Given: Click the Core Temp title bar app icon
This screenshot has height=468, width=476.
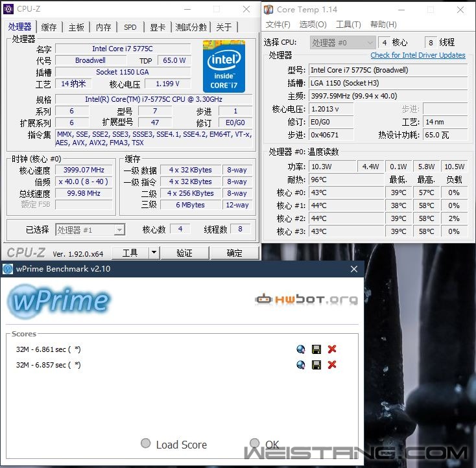Looking at the screenshot, I should tap(268, 10).
